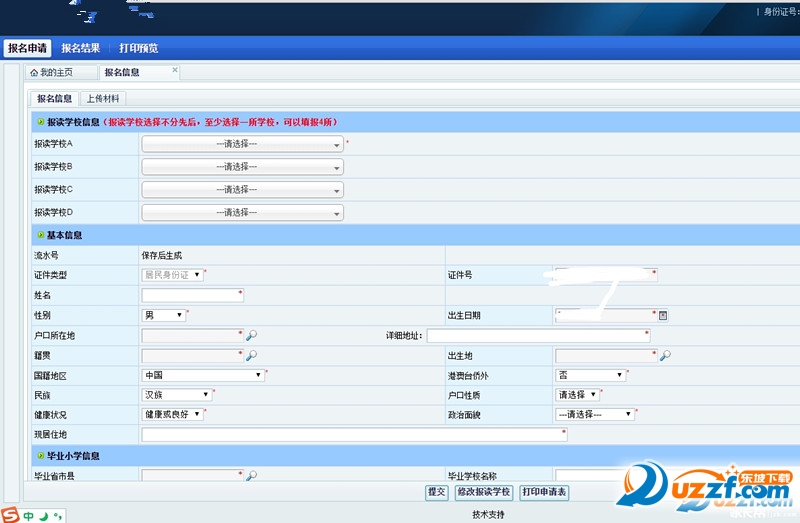Switch to 报名结果 menu

pos(81,48)
